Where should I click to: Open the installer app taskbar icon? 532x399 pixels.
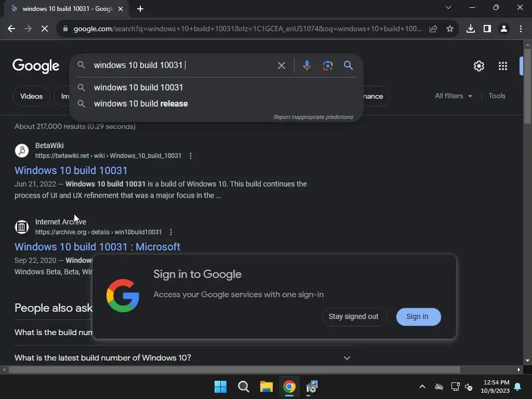pyautogui.click(x=312, y=387)
